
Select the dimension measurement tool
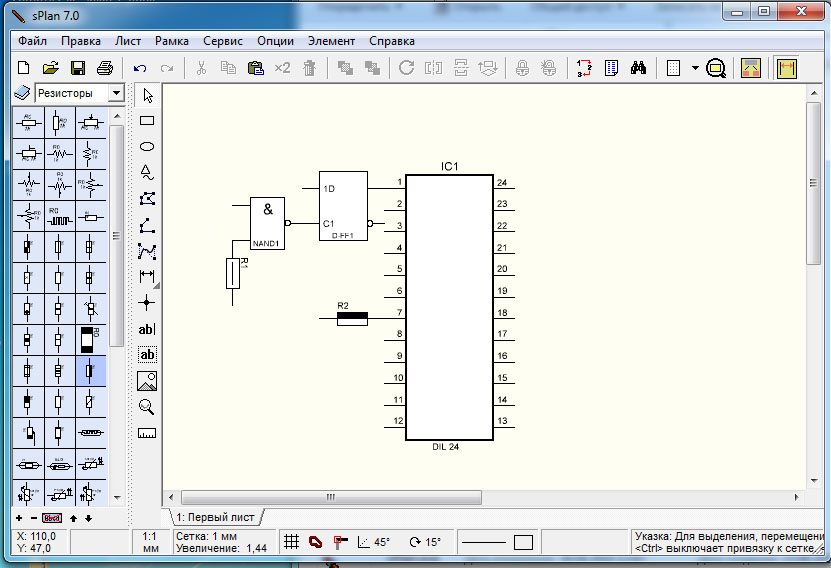147,276
